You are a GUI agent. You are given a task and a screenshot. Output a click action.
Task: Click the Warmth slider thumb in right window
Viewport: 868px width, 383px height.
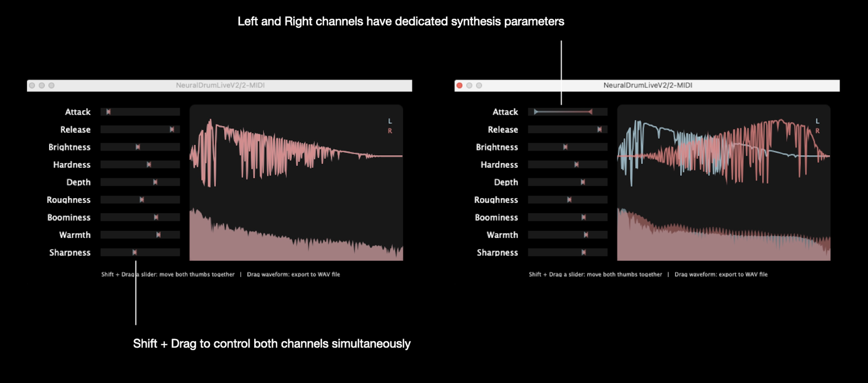[586, 235]
